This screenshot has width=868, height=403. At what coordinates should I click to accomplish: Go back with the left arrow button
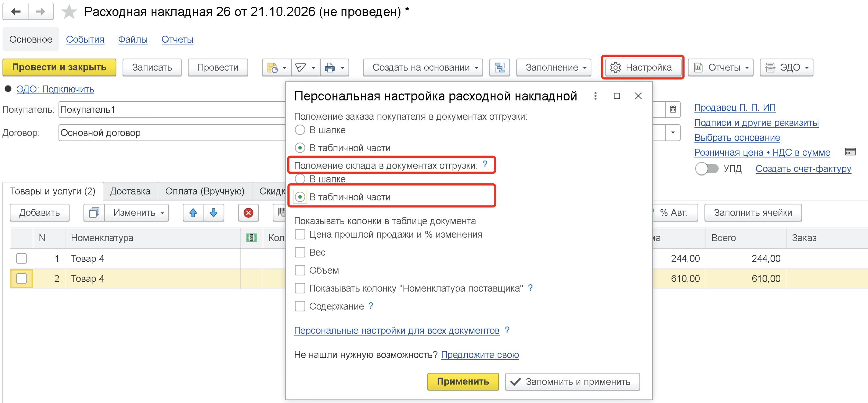15,12
